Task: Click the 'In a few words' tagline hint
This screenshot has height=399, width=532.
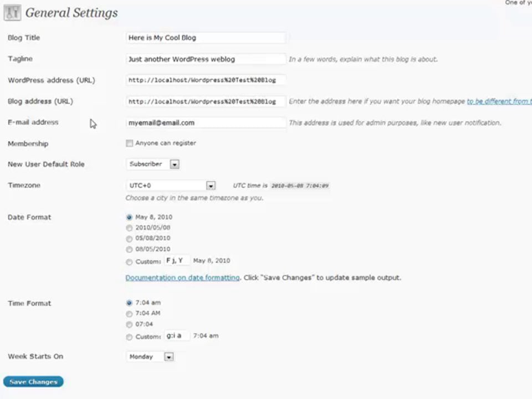Action: 363,59
